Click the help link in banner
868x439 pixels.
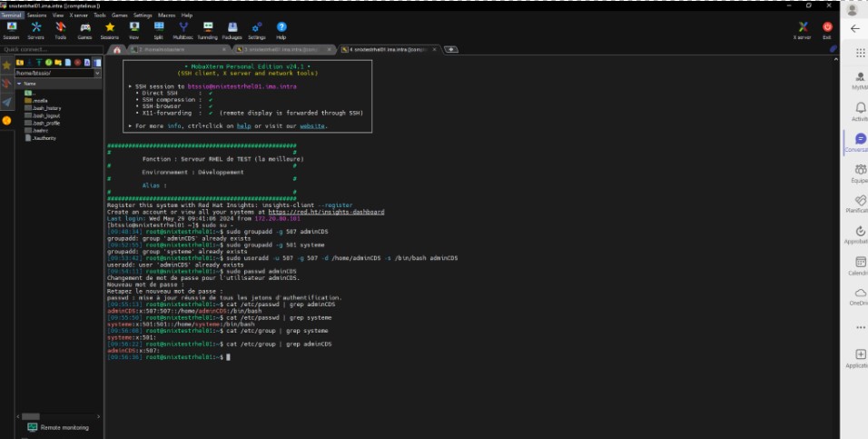[x=243, y=126]
